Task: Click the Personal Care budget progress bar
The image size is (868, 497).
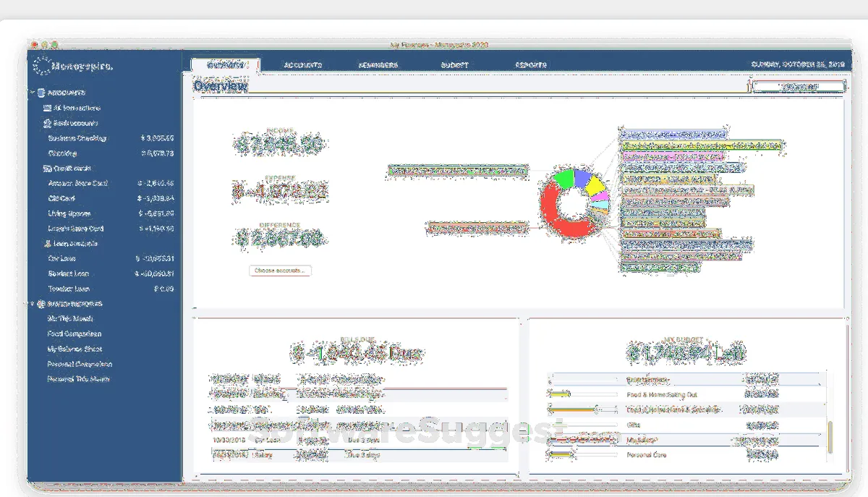Action: coord(583,455)
